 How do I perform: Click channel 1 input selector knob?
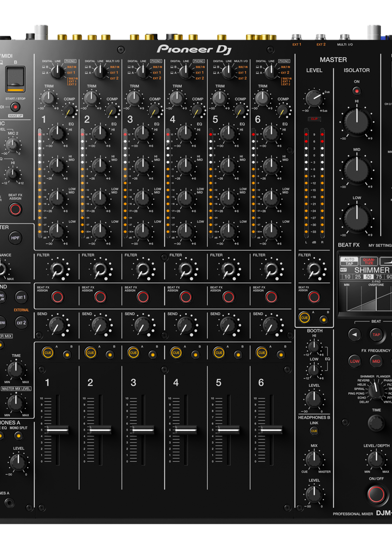tap(57, 72)
